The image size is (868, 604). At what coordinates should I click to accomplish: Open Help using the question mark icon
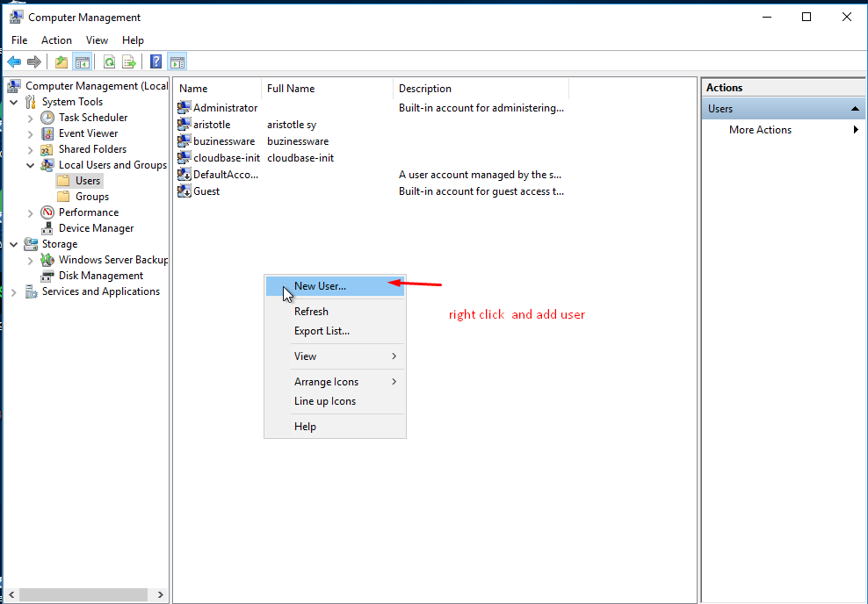tap(156, 61)
